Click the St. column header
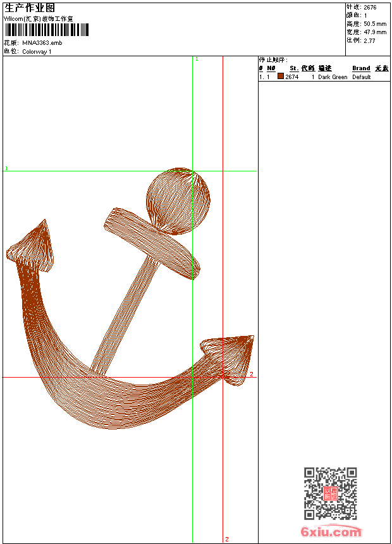Image resolution: width=392 pixels, height=544 pixels. 293,68
